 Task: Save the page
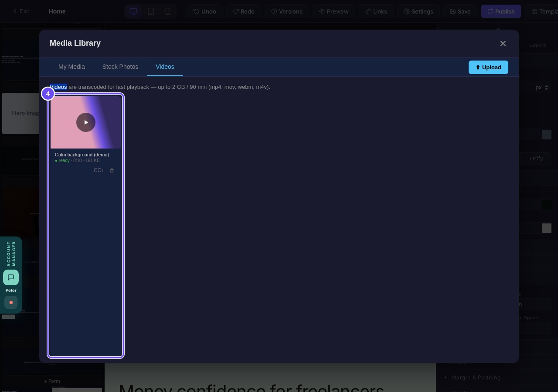[460, 11]
